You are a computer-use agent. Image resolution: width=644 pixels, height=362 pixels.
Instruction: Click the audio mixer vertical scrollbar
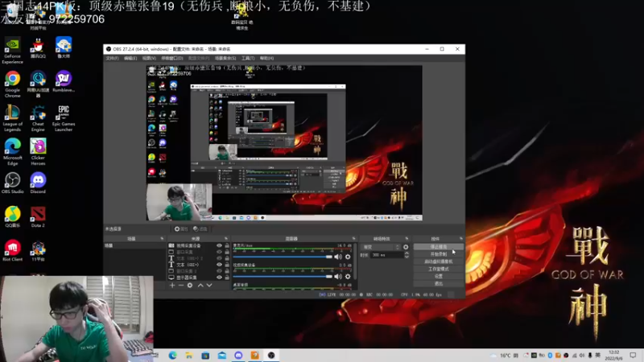pyautogui.click(x=355, y=262)
